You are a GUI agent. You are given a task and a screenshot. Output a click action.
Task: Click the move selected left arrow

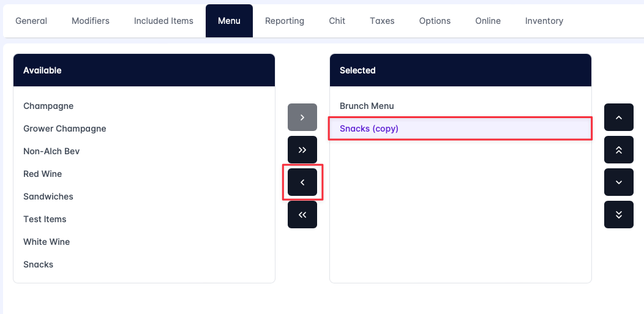coord(302,182)
